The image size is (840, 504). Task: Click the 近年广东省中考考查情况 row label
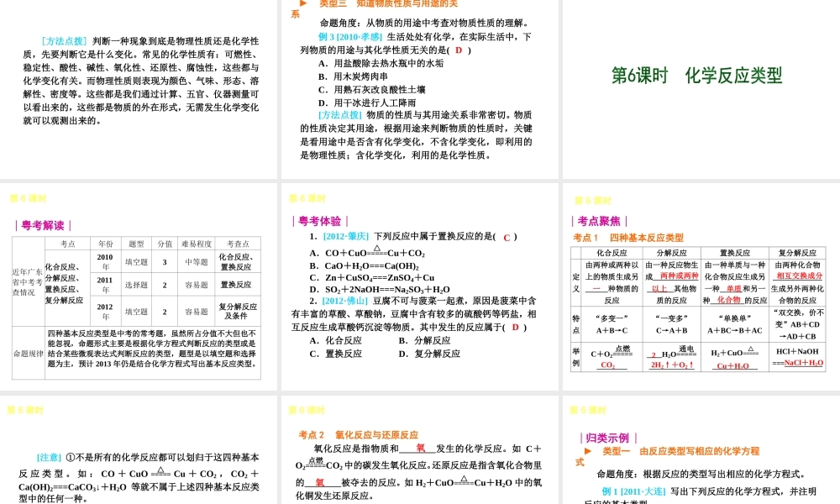tap(29, 281)
